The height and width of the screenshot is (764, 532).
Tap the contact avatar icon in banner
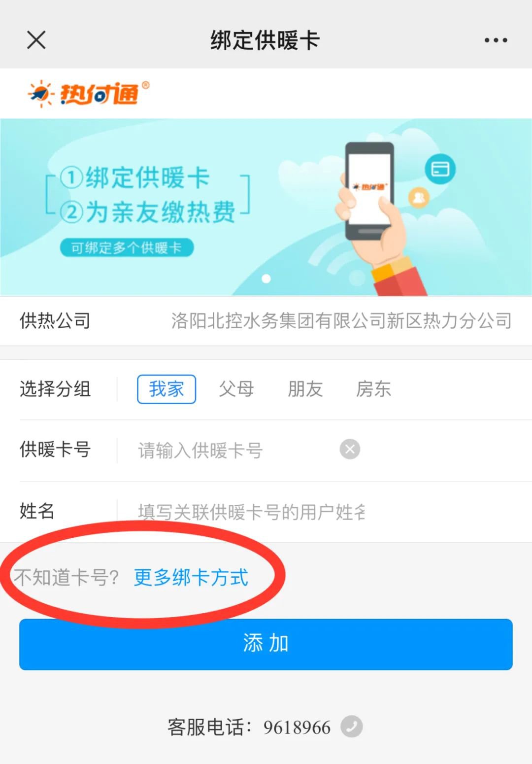[x=419, y=198]
